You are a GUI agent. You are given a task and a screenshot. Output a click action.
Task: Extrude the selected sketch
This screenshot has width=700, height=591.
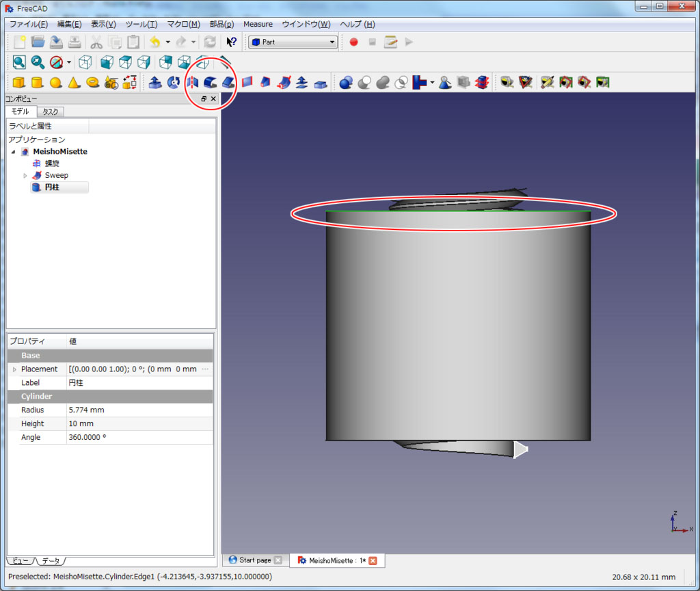point(155,82)
